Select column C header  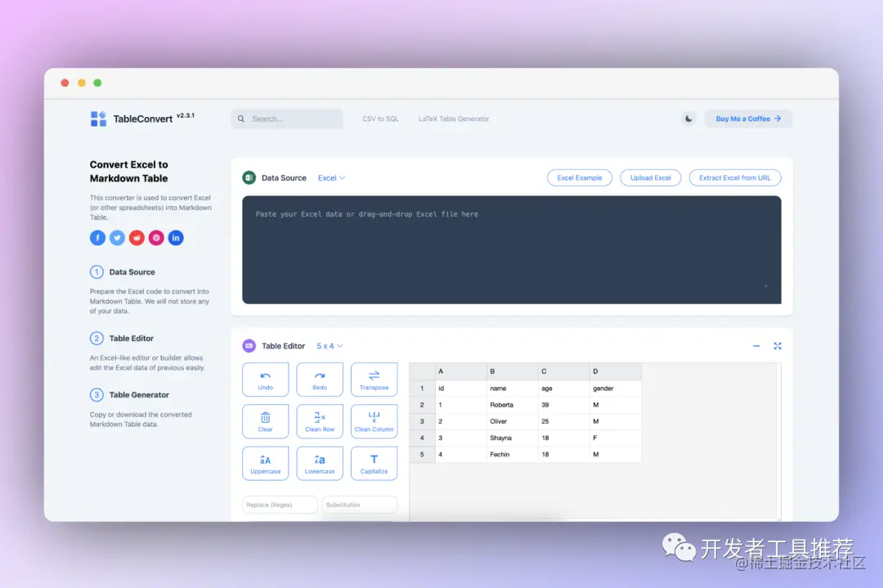pos(563,371)
